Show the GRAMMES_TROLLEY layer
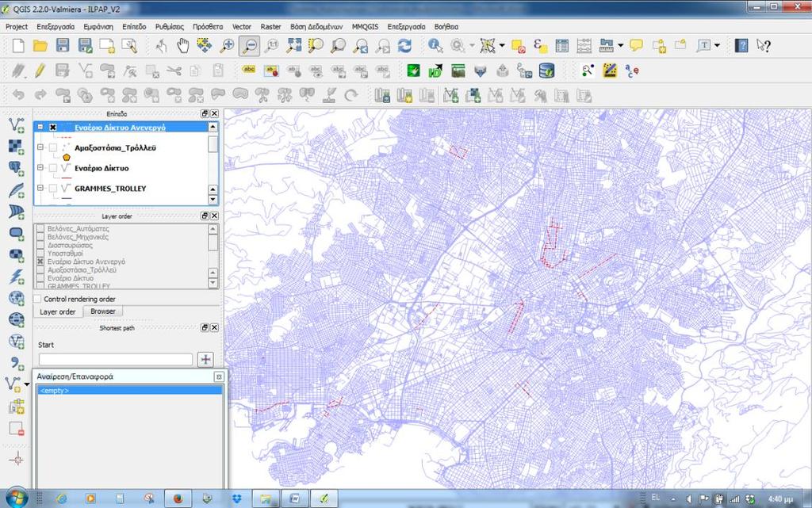 [53, 189]
